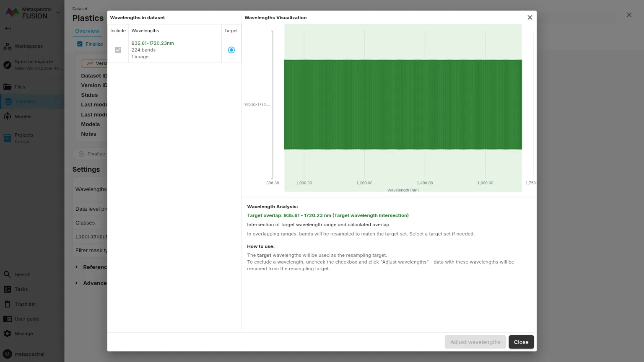Select Target radio for 935.61-1720.23nm wavelengths

231,50
